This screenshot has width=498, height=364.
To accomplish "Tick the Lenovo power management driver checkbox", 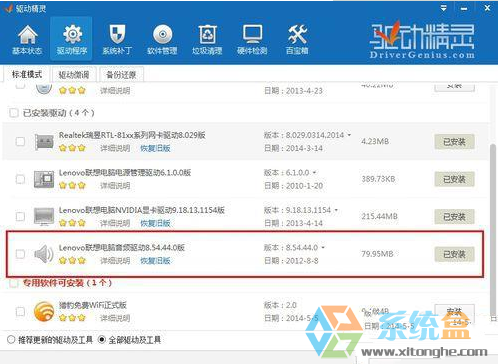I will point(20,179).
